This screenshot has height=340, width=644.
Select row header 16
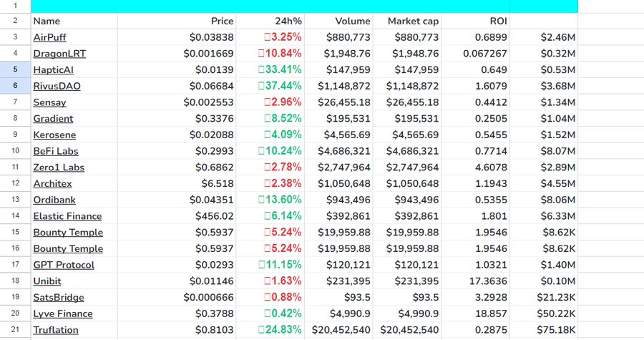point(15,248)
